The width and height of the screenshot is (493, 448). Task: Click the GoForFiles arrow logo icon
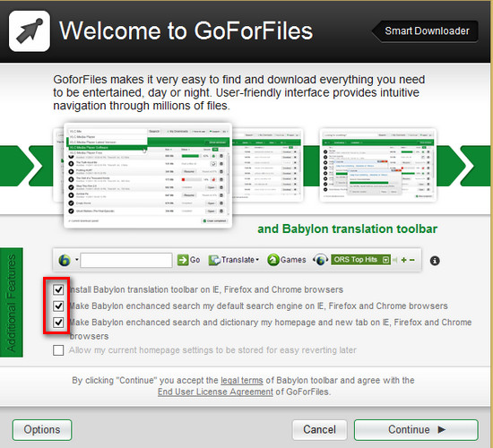[30, 31]
